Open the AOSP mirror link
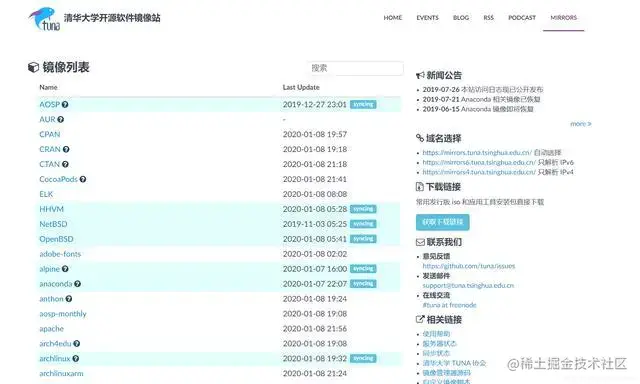This screenshot has width=640, height=384. pos(49,104)
